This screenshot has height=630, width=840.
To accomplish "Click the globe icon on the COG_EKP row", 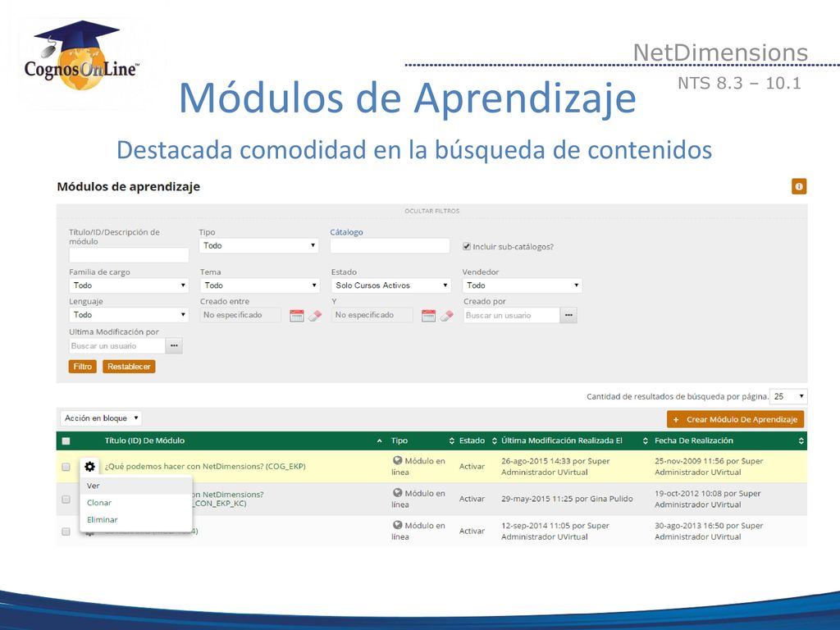I will [398, 460].
